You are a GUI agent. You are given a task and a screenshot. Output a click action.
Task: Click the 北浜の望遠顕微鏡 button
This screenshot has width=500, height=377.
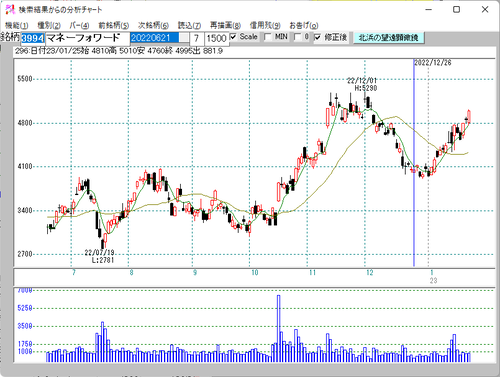[x=389, y=38]
